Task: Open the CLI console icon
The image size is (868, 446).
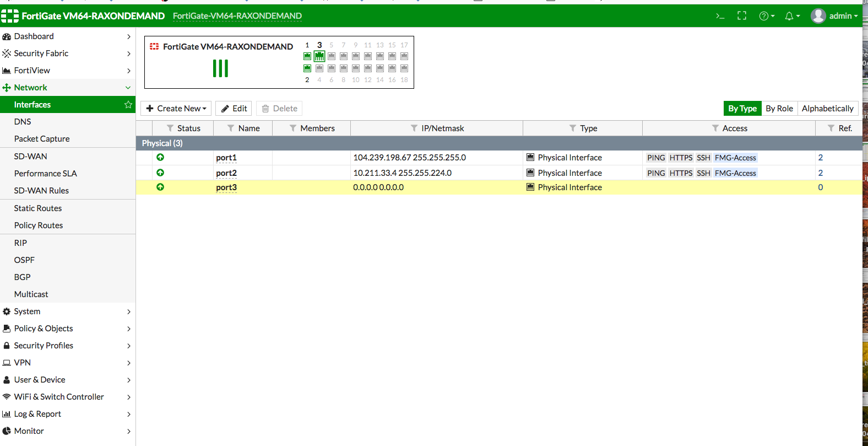Action: click(720, 16)
